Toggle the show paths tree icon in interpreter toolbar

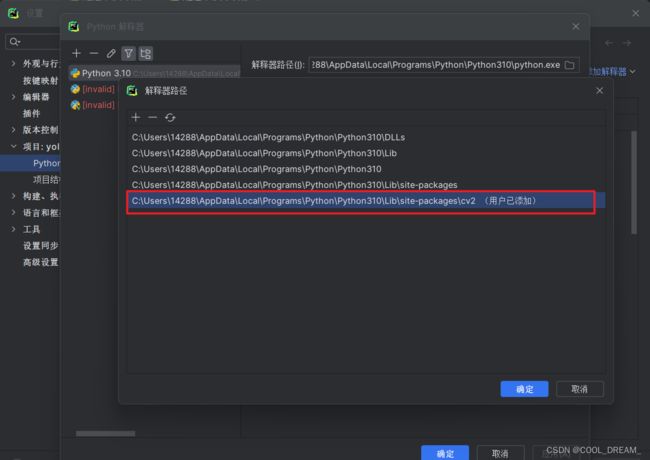146,53
